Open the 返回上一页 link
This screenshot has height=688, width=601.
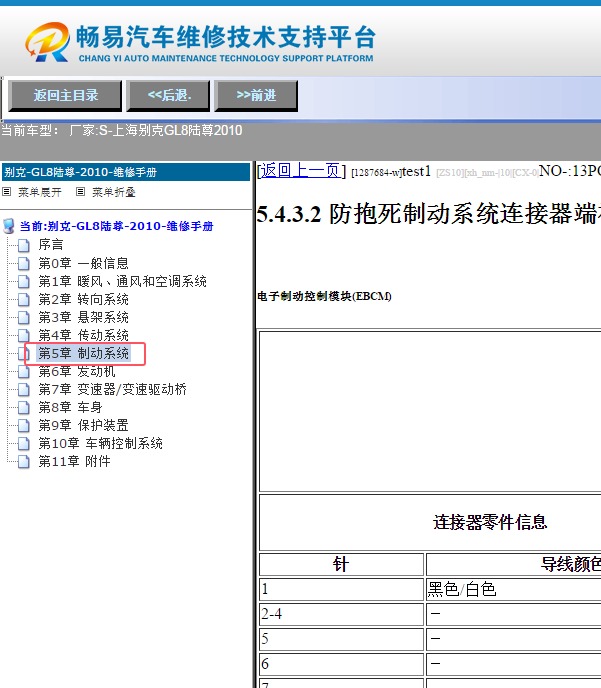(x=301, y=171)
